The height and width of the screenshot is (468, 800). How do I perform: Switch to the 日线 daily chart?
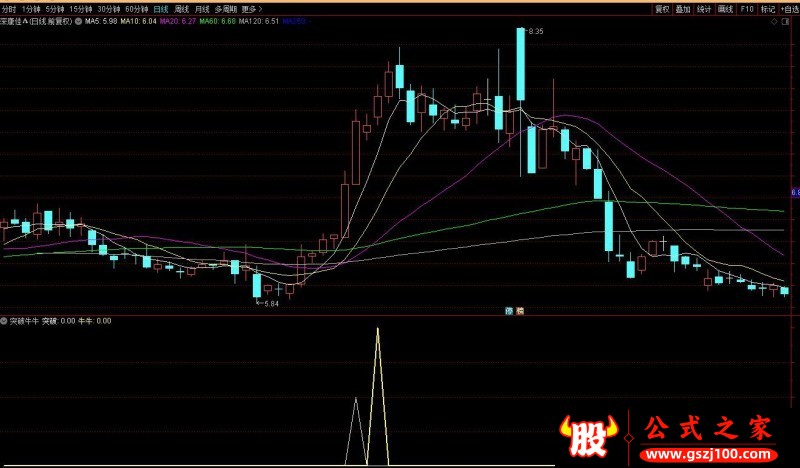pos(161,9)
